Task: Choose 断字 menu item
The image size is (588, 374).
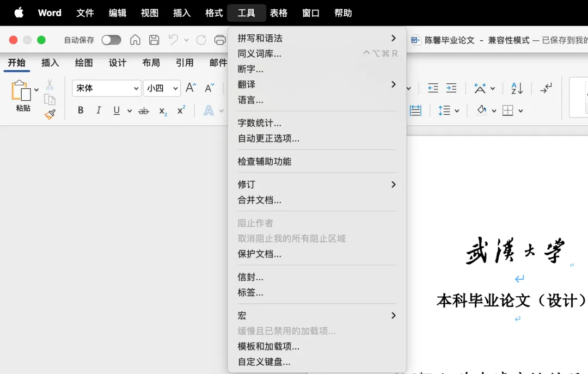Action: point(317,69)
